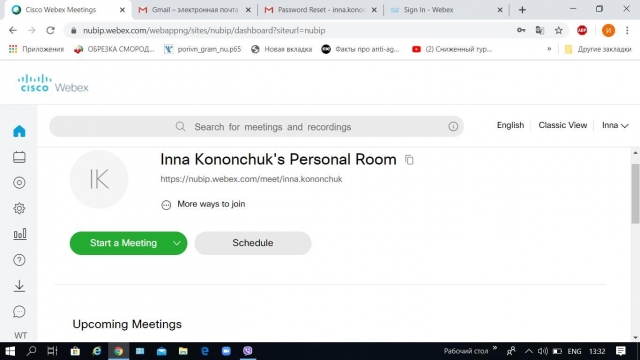This screenshot has height=360, width=640.
Task: Open the Home dashboard sidebar icon
Action: pos(19,131)
